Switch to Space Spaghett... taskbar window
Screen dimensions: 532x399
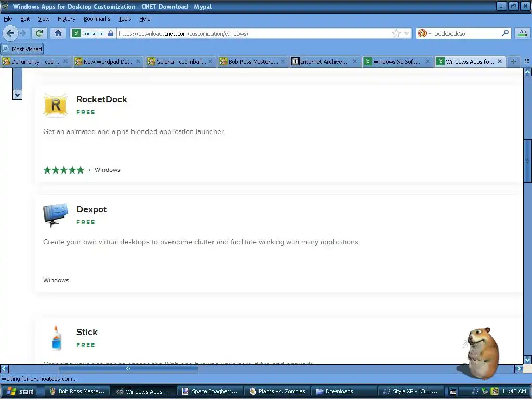[x=211, y=391]
